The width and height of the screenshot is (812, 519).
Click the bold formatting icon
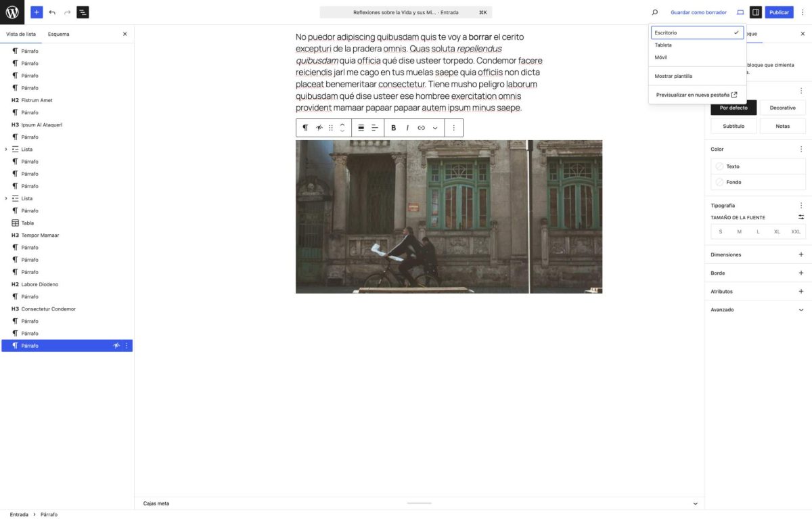[393, 128]
